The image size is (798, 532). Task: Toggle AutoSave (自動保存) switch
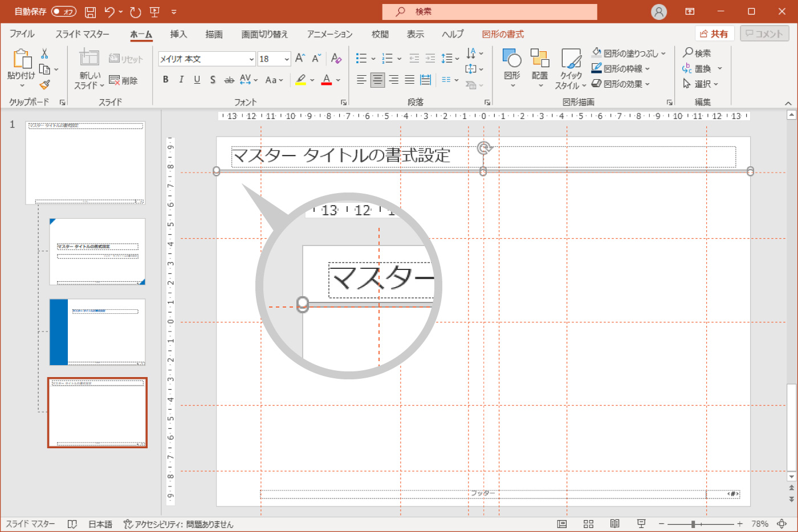(63, 11)
